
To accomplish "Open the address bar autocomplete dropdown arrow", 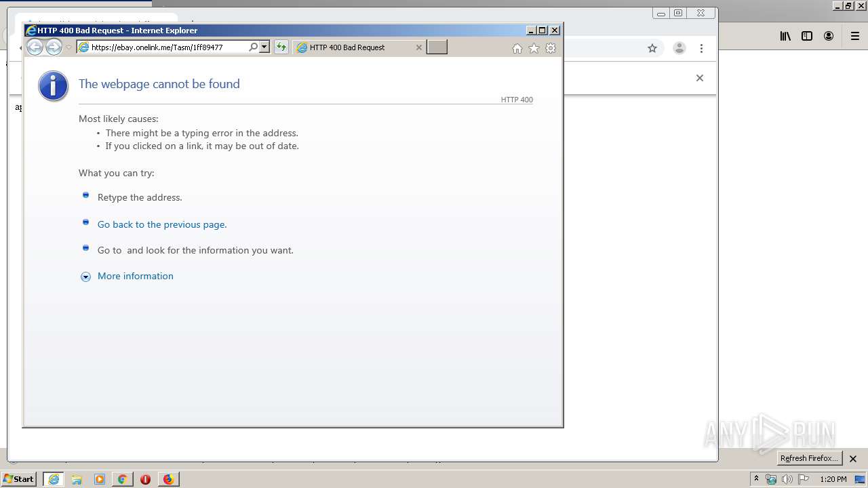I will coord(264,47).
